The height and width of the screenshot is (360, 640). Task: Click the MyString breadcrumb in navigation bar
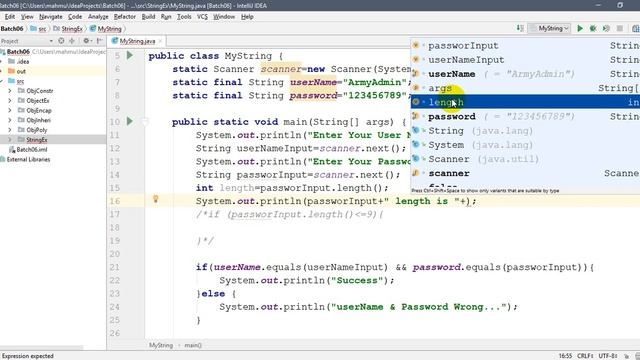(x=106, y=29)
